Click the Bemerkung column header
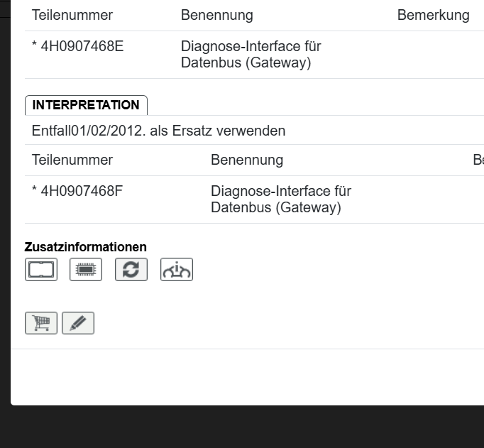Screen dimensions: 484x448 click(433, 15)
